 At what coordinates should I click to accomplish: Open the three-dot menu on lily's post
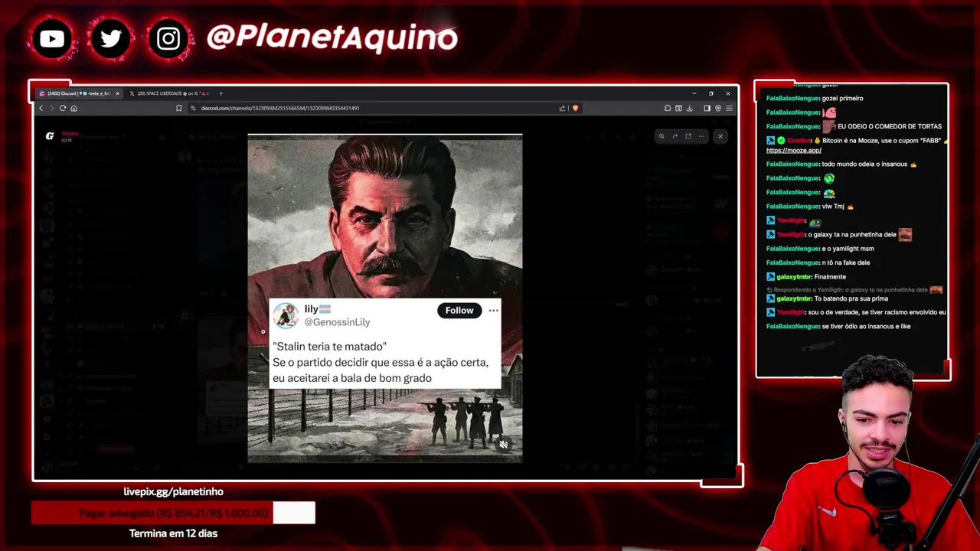(493, 310)
